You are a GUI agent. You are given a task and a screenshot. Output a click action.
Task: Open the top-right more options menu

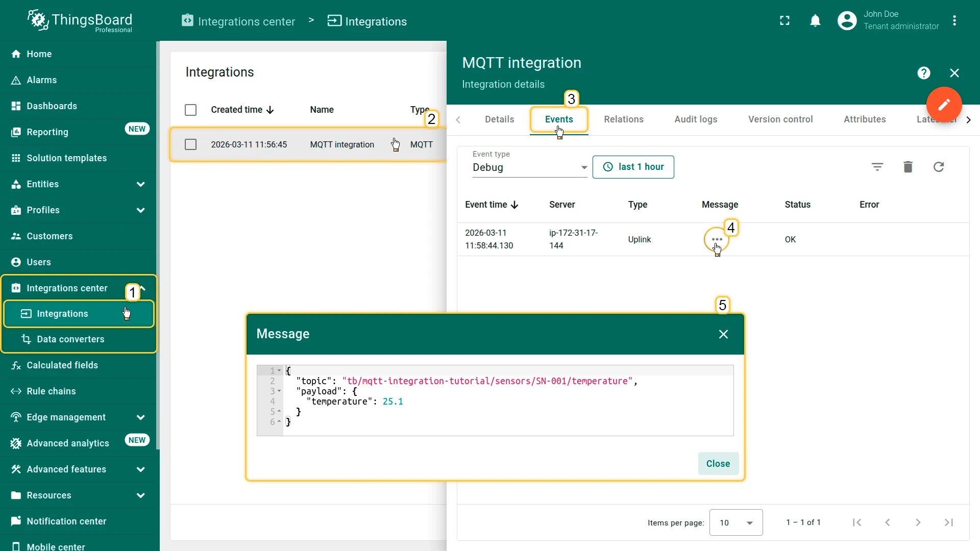954,20
